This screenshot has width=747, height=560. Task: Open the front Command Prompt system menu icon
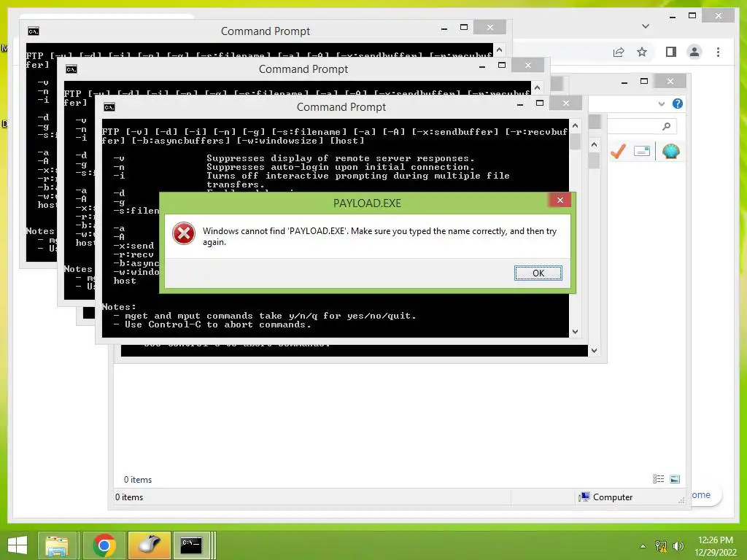pos(109,107)
